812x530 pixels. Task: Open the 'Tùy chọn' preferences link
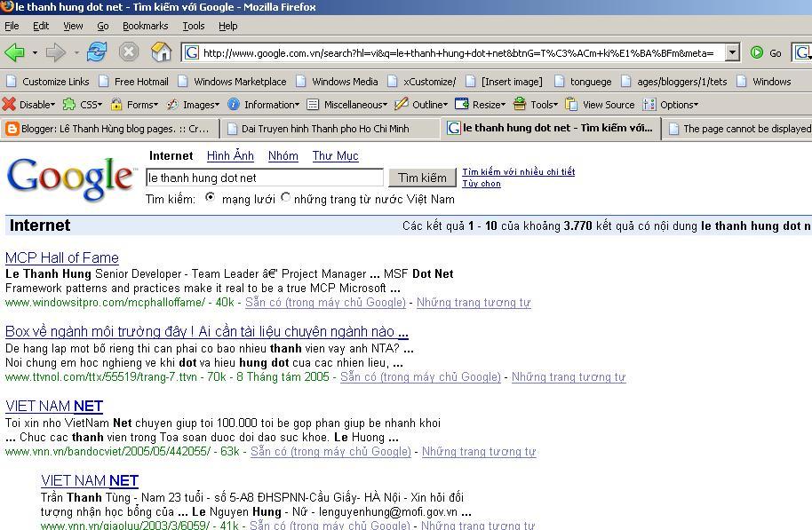pos(482,183)
